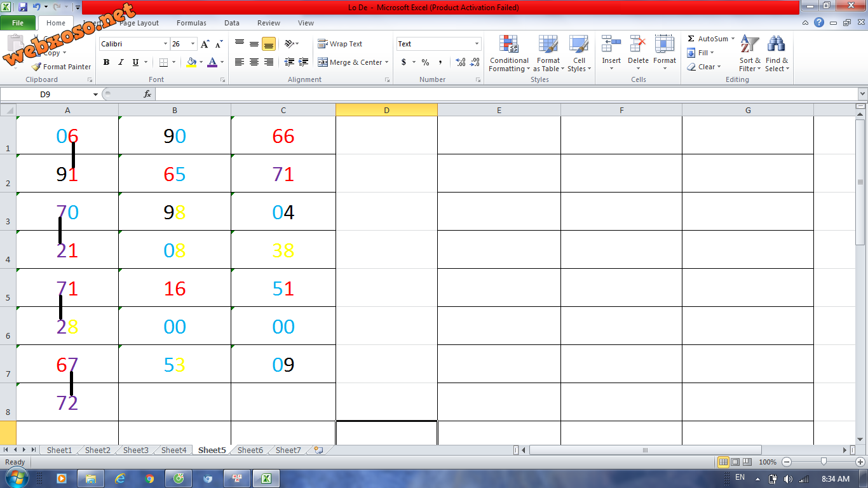Open the Number Format Text dropdown
868x488 pixels.
click(477, 44)
